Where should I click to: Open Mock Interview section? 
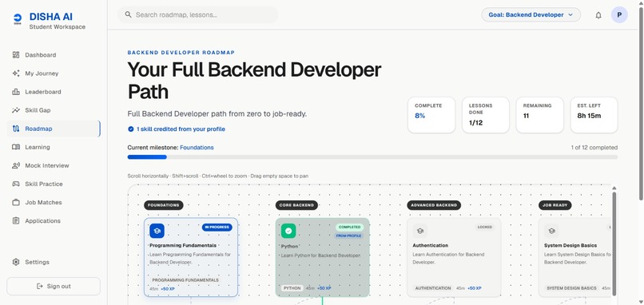(x=54, y=165)
